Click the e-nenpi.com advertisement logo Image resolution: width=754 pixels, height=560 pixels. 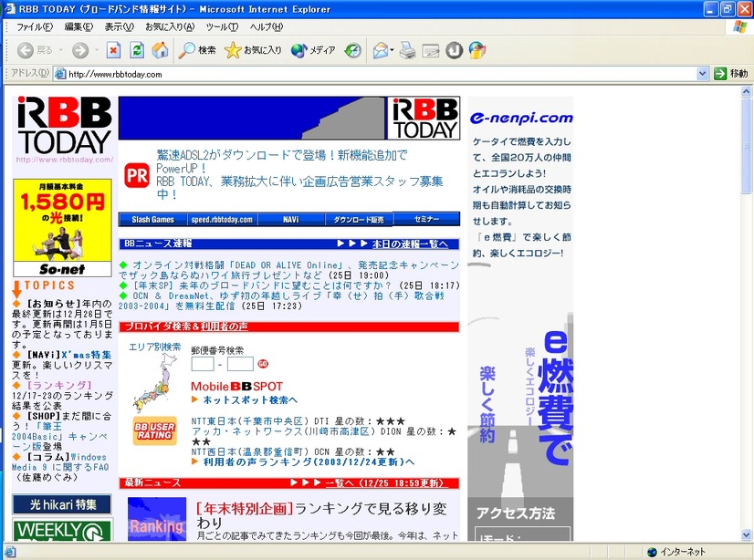pyautogui.click(x=521, y=118)
